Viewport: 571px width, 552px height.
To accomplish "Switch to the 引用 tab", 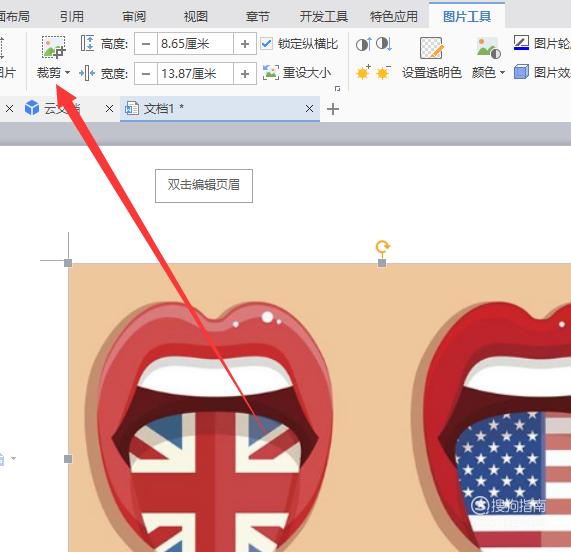I will pos(72,16).
